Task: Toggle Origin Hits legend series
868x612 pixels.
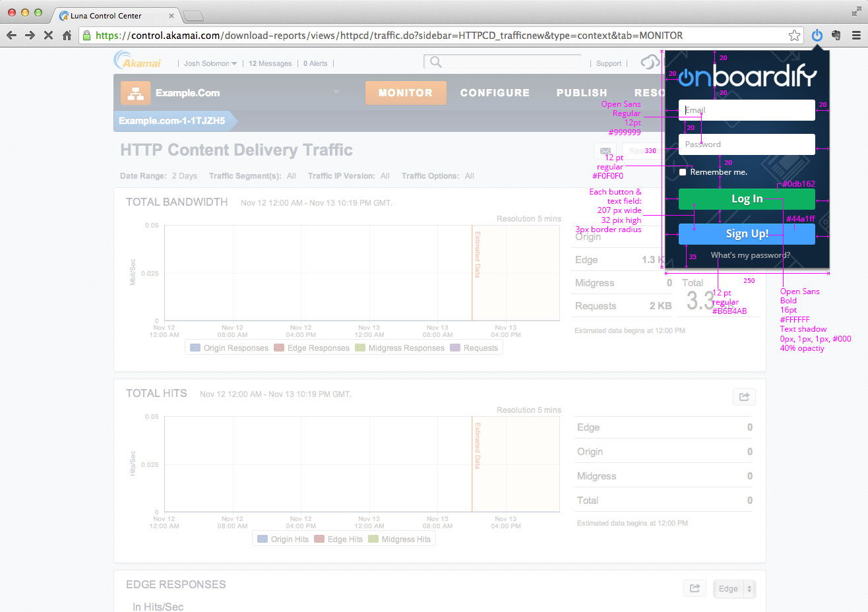Action: click(x=282, y=539)
